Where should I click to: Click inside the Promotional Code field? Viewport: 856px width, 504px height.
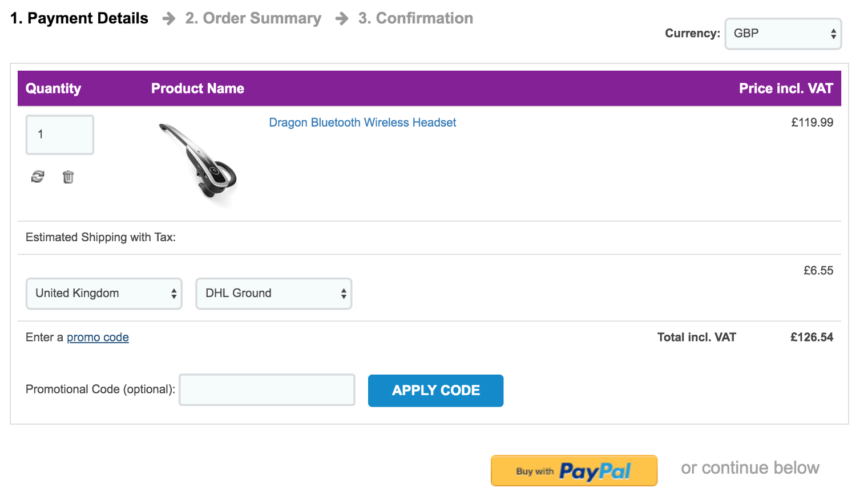pos(267,389)
